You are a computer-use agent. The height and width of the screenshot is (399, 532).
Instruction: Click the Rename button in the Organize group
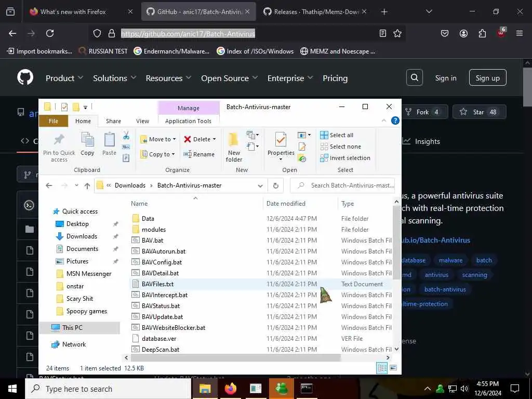click(199, 154)
